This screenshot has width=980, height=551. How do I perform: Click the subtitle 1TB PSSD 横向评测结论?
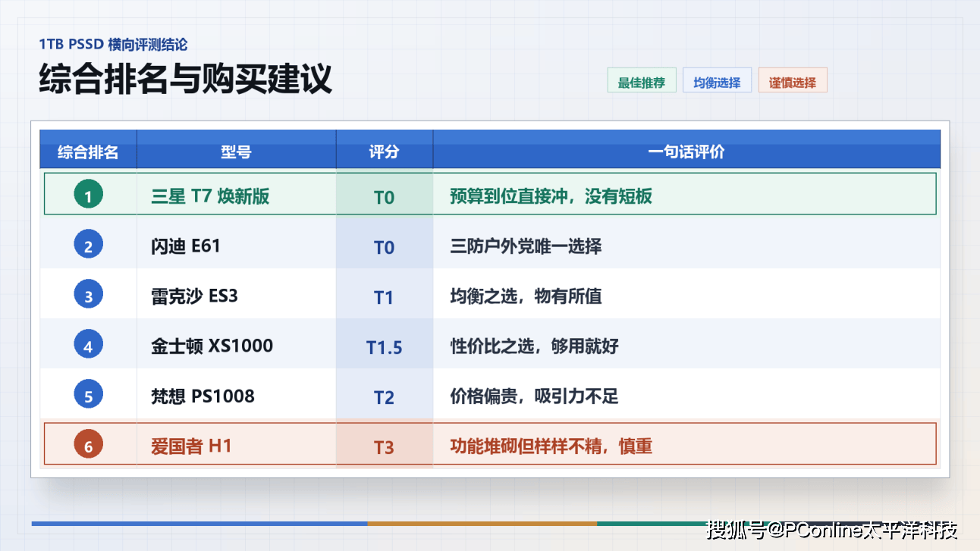click(113, 44)
